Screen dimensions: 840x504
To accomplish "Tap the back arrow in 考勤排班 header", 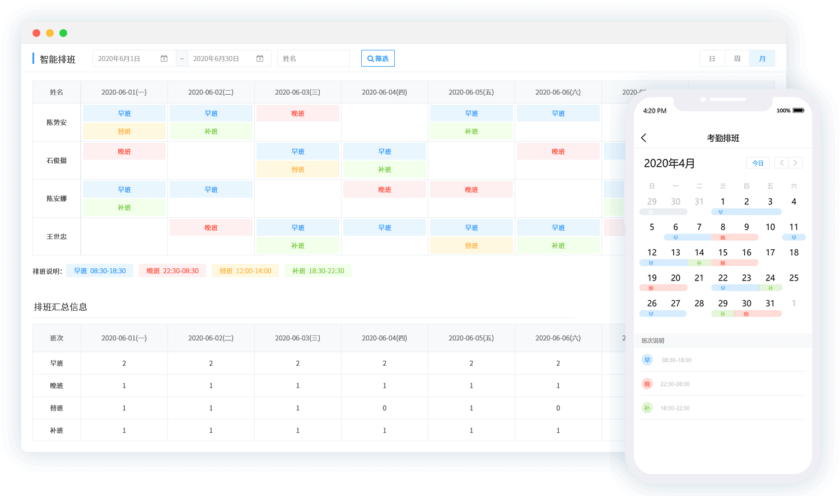I will click(x=644, y=138).
